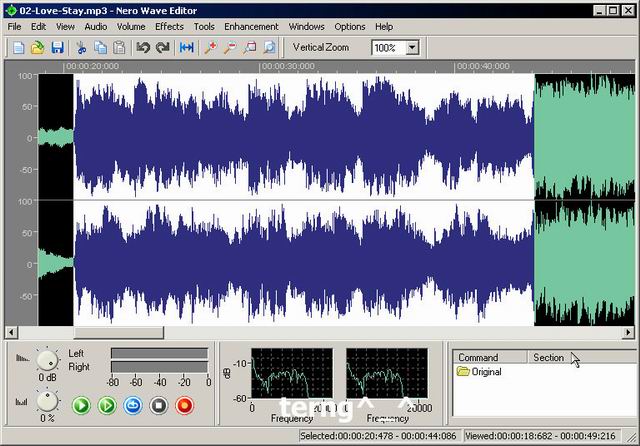
Task: Adjust the 0 % lower knob
Action: point(47,401)
